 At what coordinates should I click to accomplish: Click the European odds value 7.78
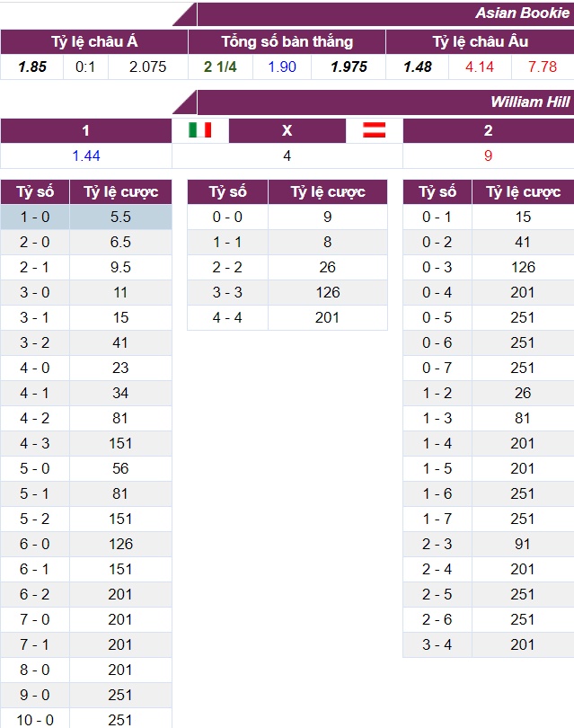(543, 67)
